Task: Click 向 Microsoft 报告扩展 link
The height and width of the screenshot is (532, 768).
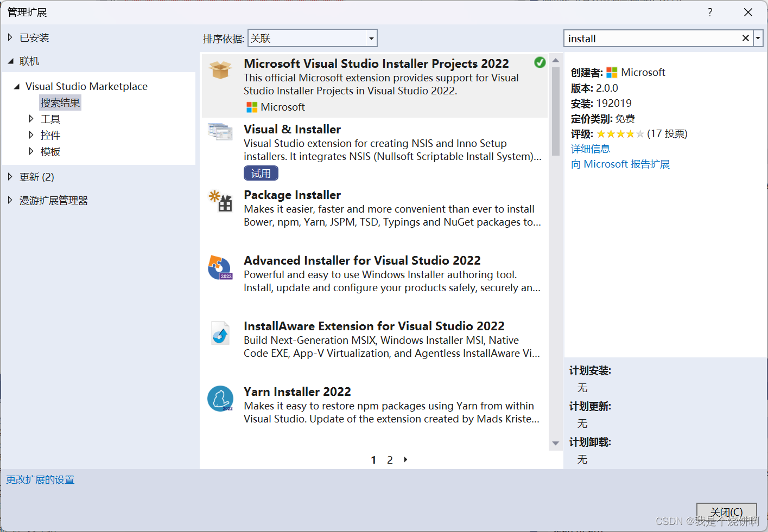Action: (620, 164)
